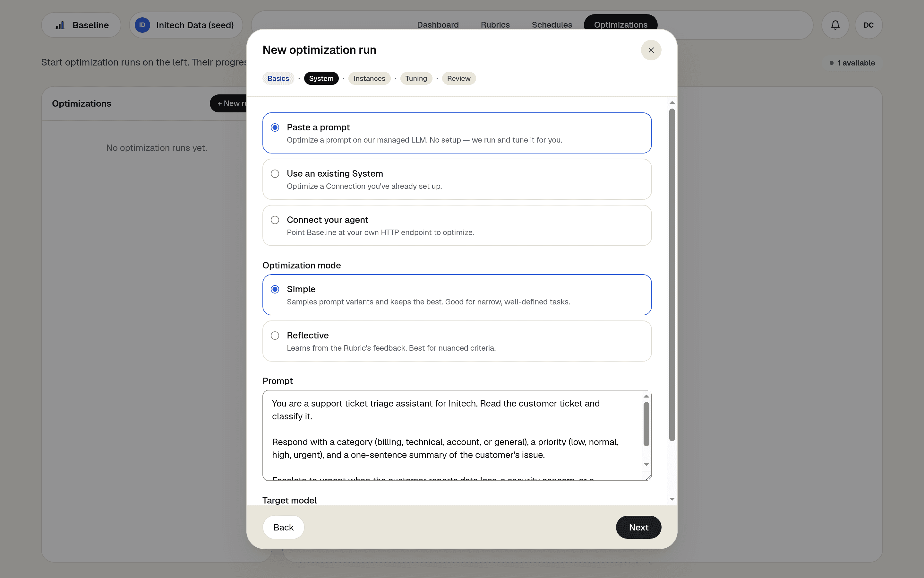Go to the System step
This screenshot has height=578, width=924.
pyautogui.click(x=321, y=78)
